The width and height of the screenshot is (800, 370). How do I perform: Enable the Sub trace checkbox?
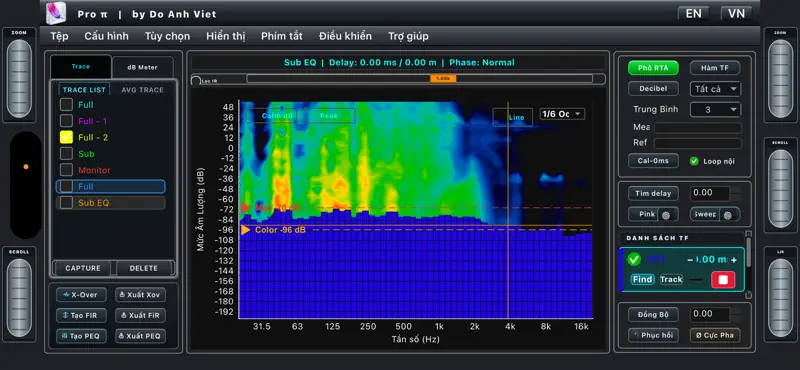pos(66,154)
